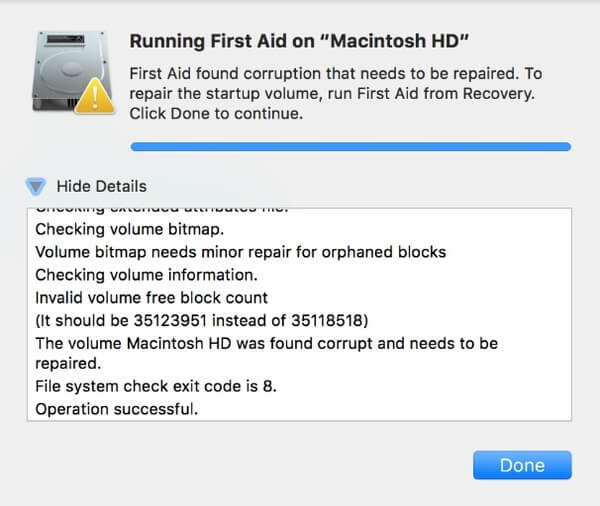This screenshot has height=506, width=600.
Task: Select 'Volume bitmap needs minor repair' log line
Action: click(x=241, y=252)
